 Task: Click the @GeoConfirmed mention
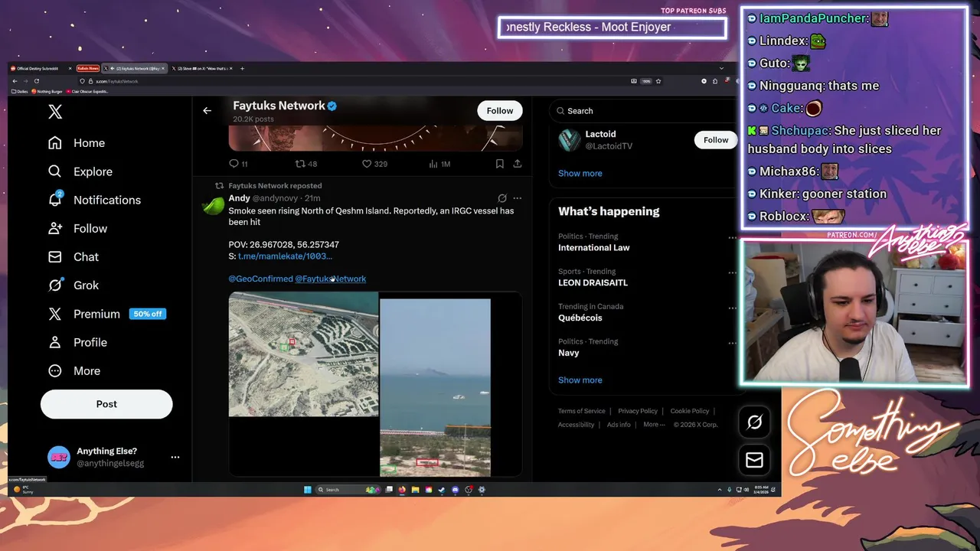tap(260, 279)
